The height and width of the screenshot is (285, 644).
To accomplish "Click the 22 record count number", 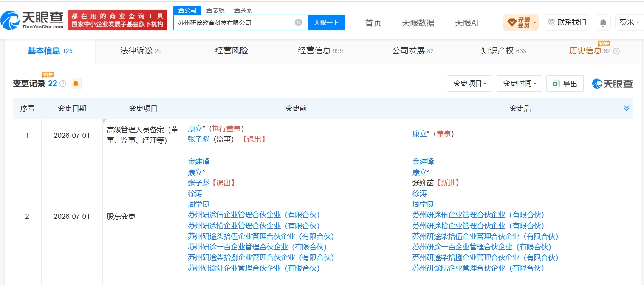I will tap(53, 84).
